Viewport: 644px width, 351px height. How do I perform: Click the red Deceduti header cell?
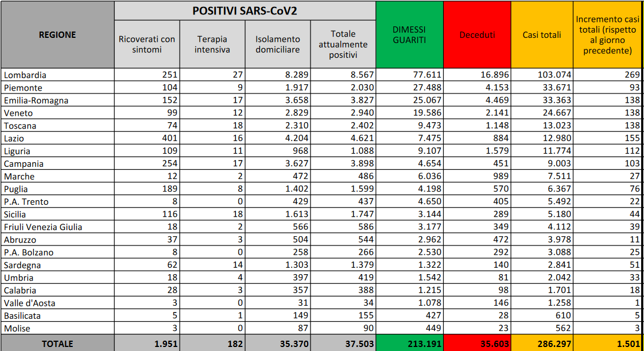tap(477, 35)
